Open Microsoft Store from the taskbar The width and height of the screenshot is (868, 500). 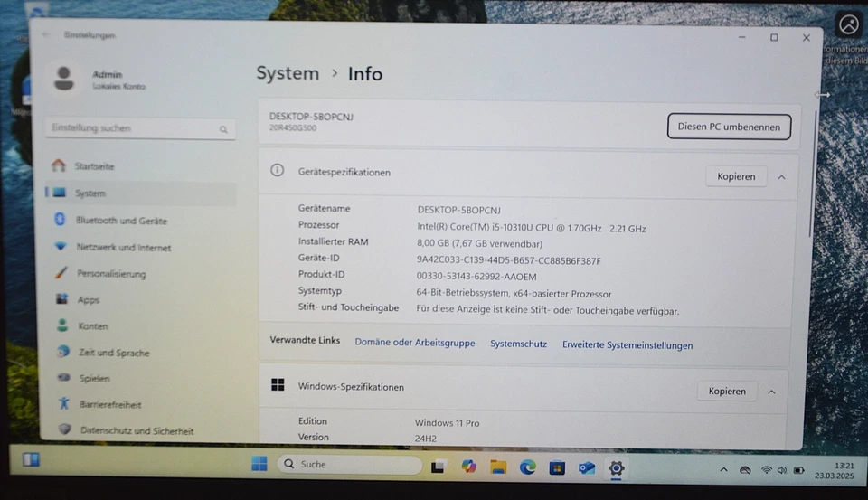point(557,467)
